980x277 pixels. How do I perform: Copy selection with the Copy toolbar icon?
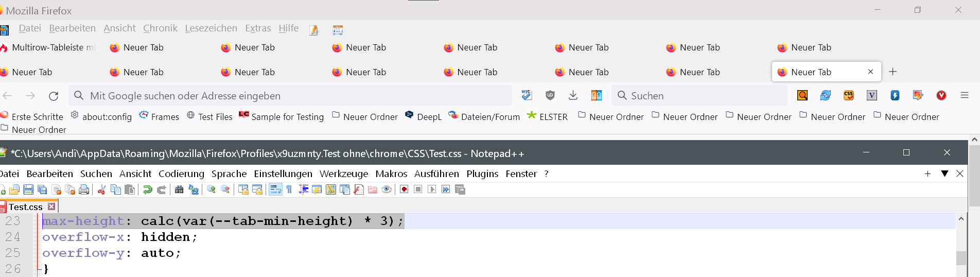pos(116,189)
